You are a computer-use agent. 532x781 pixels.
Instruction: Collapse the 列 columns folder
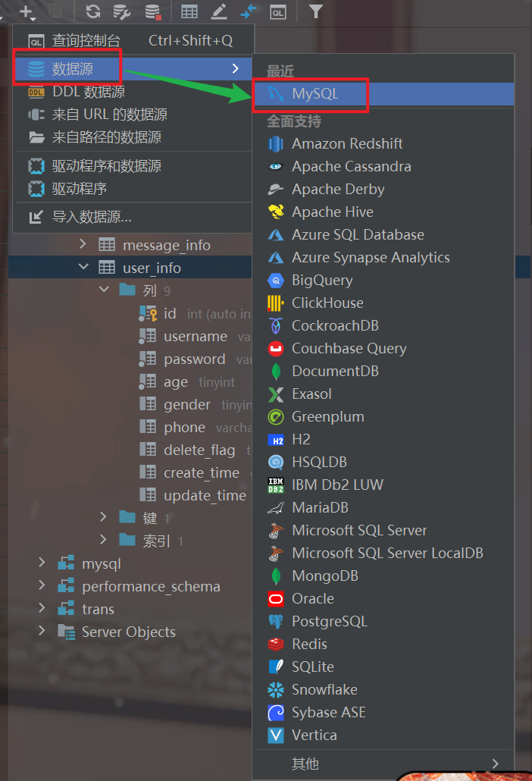click(104, 290)
